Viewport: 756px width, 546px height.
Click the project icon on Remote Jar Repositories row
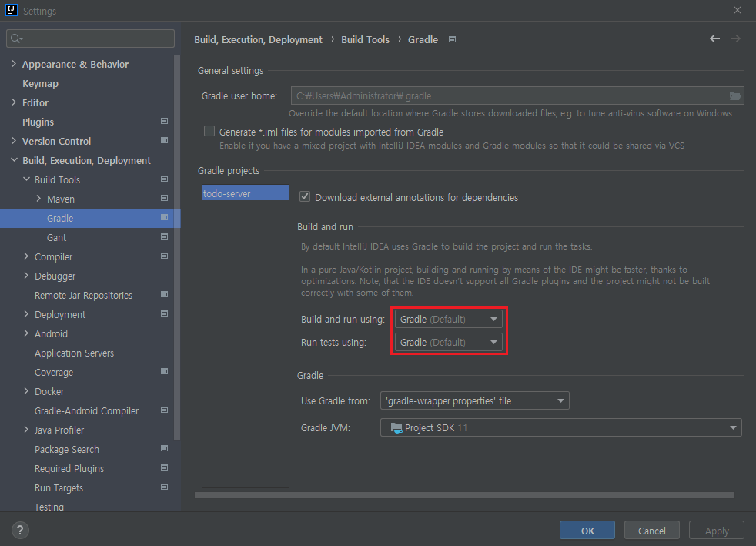(x=165, y=295)
